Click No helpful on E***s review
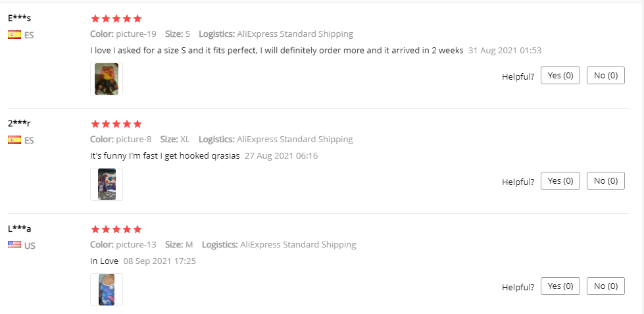The image size is (644, 314). tap(605, 76)
